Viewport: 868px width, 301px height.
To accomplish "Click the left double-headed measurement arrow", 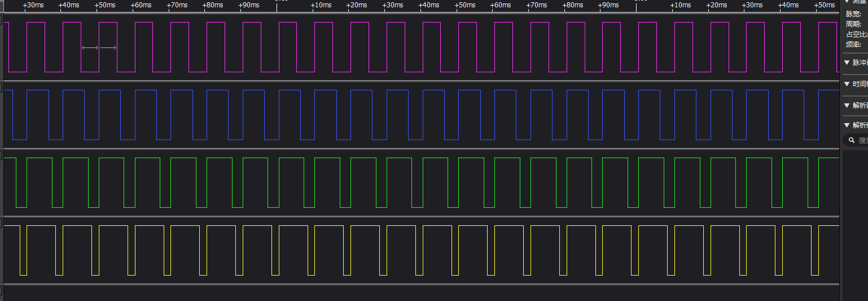I will tap(90, 48).
